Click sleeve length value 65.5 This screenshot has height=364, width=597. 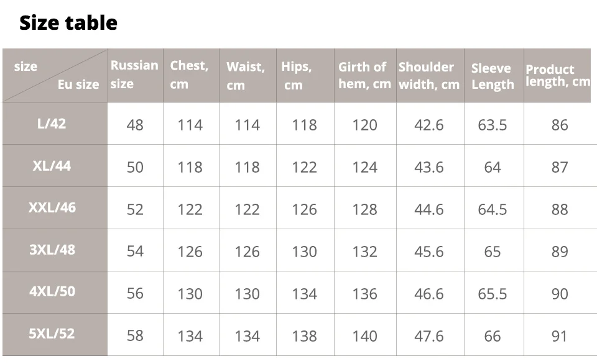point(493,293)
